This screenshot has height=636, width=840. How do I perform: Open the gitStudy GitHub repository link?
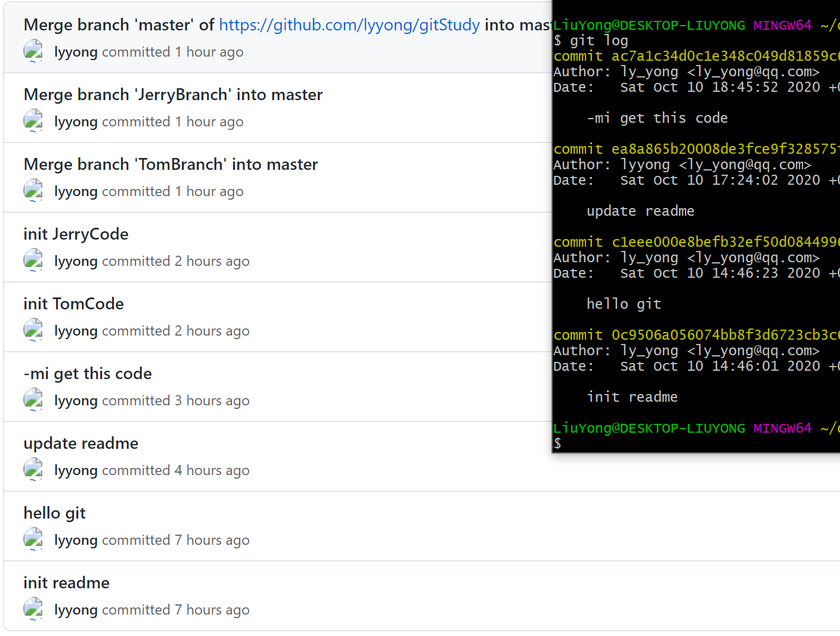point(349,25)
